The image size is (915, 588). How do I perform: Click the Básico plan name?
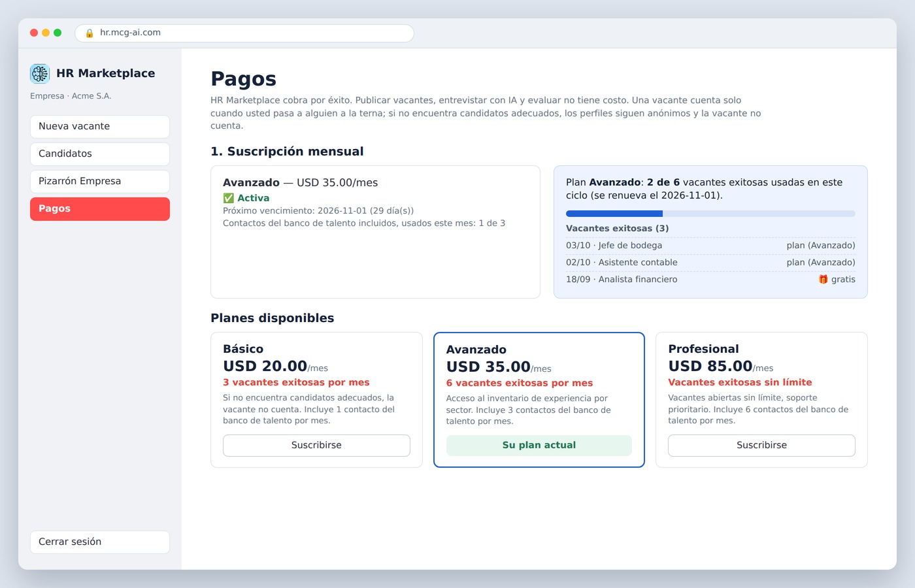tap(243, 350)
